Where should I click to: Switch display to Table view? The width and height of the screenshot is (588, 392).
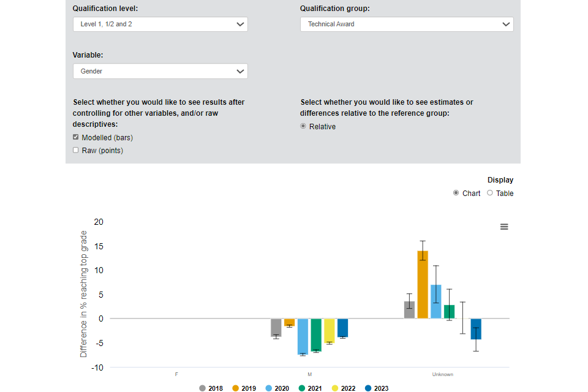click(x=490, y=193)
